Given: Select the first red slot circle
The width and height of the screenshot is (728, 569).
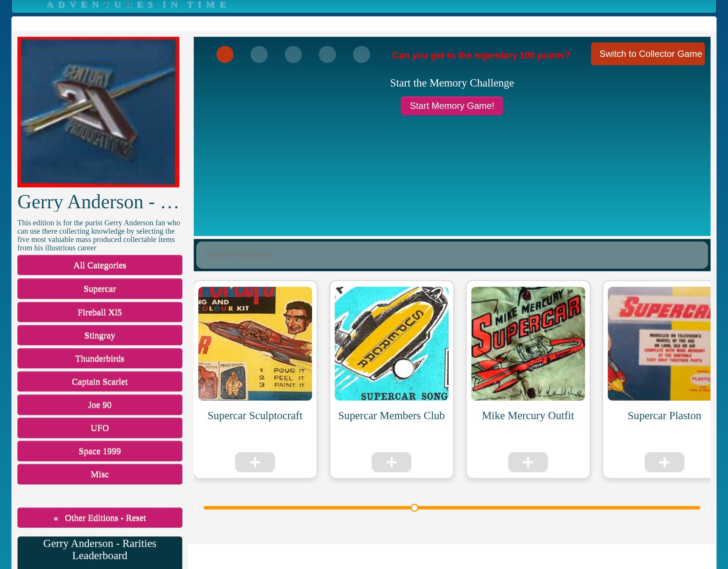Looking at the screenshot, I should tap(225, 54).
